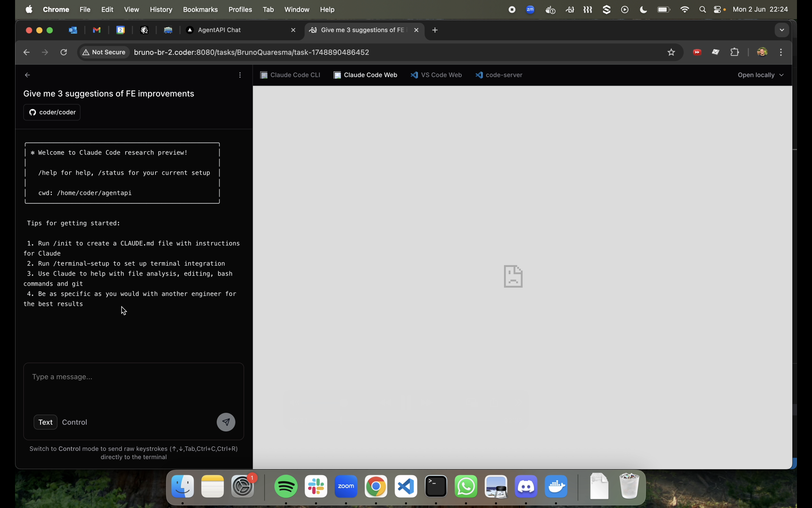Open the Bookmarks menu
812x508 pixels.
(200, 10)
